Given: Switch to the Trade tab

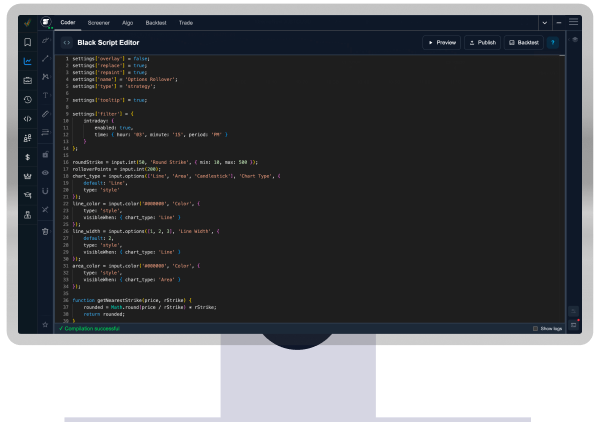Looking at the screenshot, I should [x=186, y=23].
